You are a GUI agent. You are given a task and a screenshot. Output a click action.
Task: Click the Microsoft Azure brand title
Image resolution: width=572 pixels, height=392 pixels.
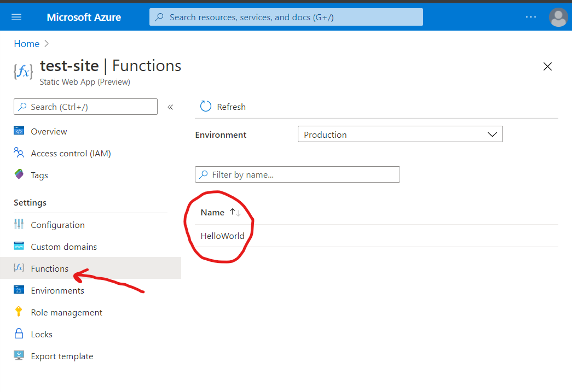point(84,17)
